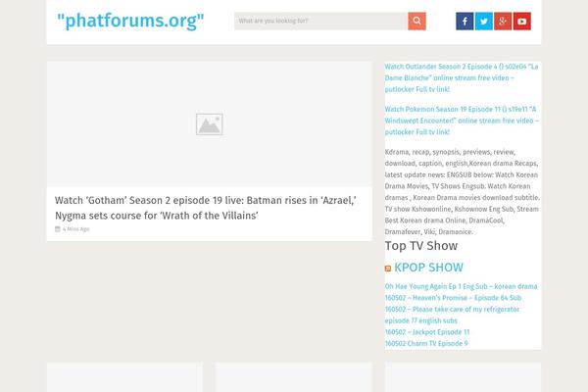Open the Outlander Season 2 Episode 4 link
The height and width of the screenshot is (392, 588).
[462, 78]
